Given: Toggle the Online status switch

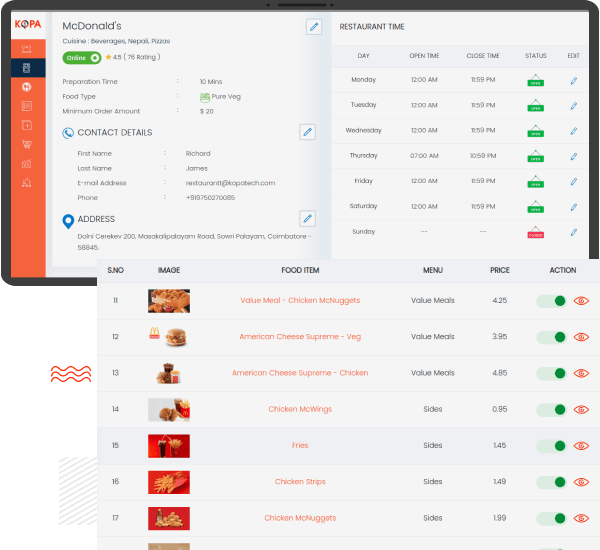Looking at the screenshot, I should point(82,58).
